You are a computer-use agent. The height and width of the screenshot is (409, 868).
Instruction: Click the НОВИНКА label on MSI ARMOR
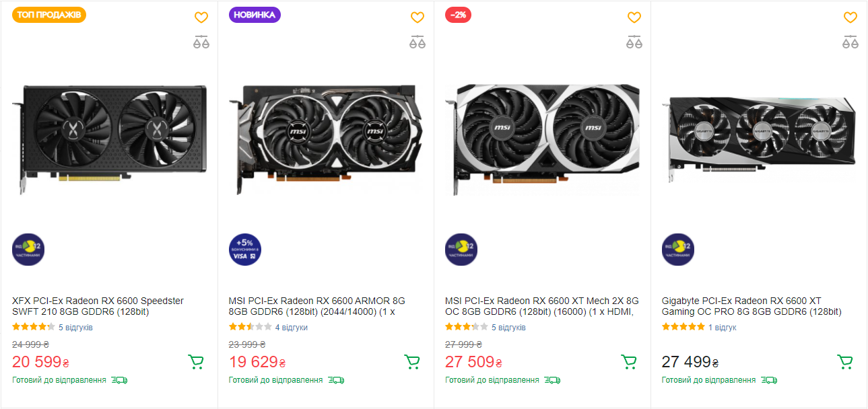pyautogui.click(x=255, y=15)
